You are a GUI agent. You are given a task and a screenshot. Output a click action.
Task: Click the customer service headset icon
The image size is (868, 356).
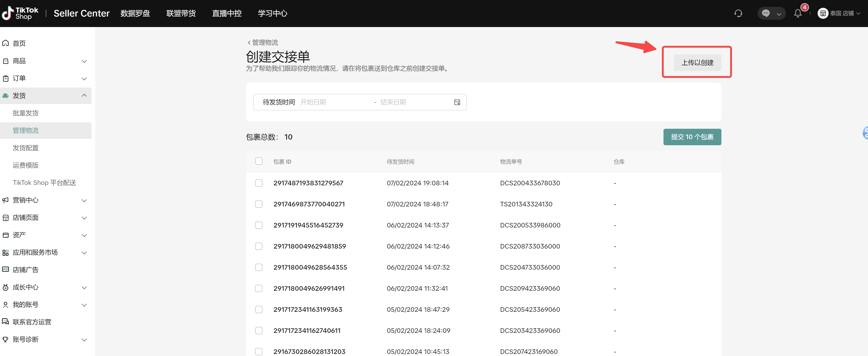(x=738, y=14)
